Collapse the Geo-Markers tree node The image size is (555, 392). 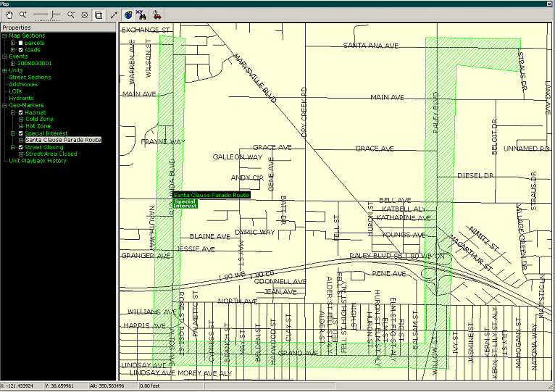coord(4,105)
